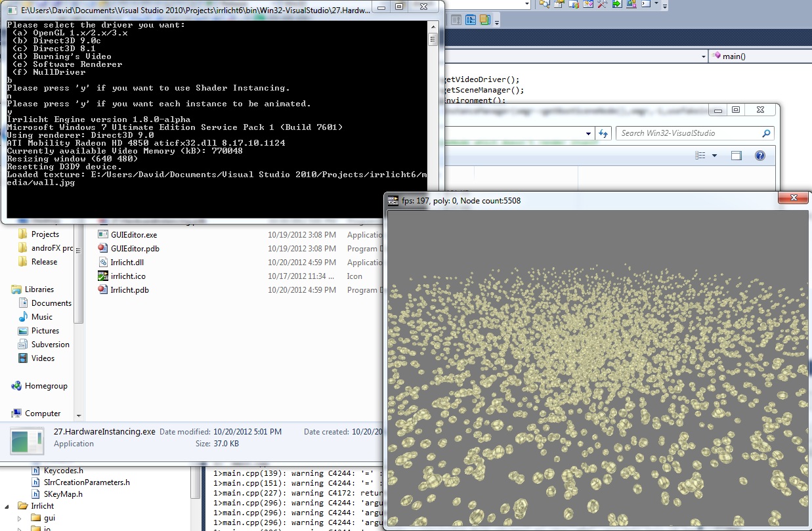Open the main() member navigation dropdown

[760, 56]
